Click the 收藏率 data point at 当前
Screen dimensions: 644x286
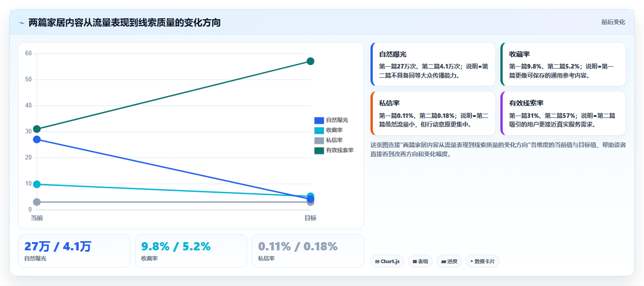click(37, 184)
